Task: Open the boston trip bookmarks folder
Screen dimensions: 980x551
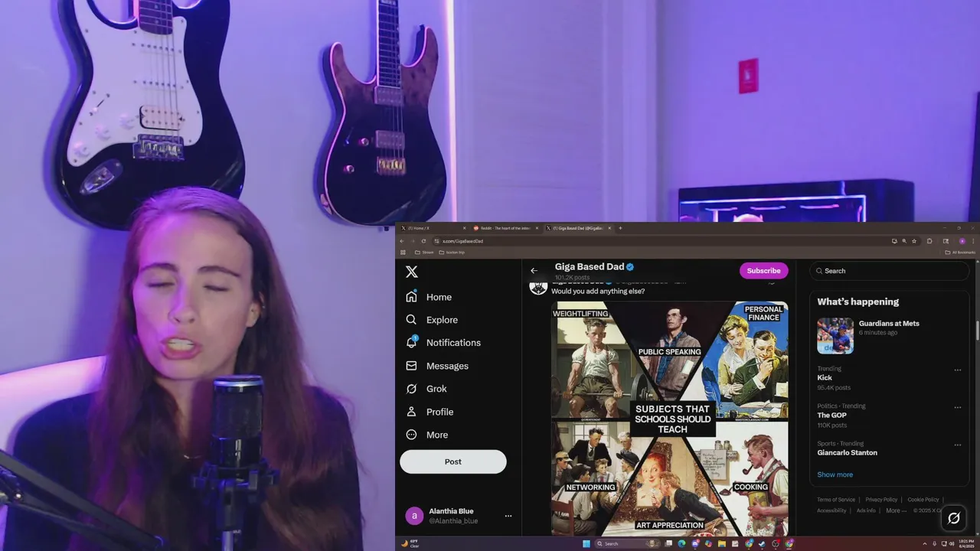Action: coord(452,252)
